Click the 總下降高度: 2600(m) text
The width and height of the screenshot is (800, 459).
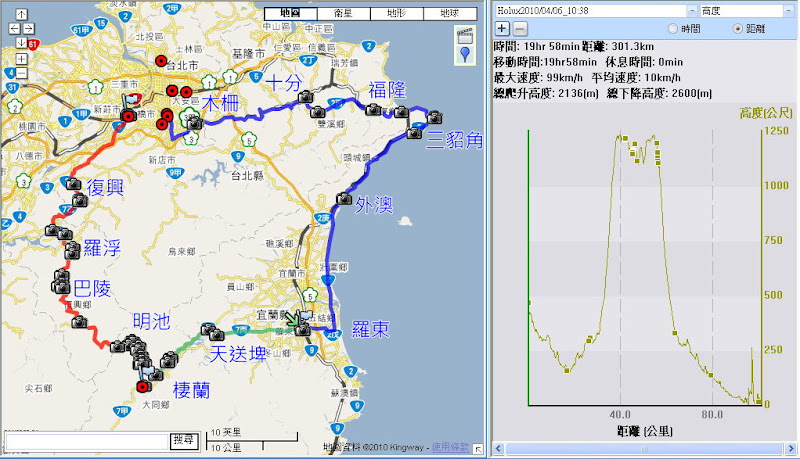(659, 93)
